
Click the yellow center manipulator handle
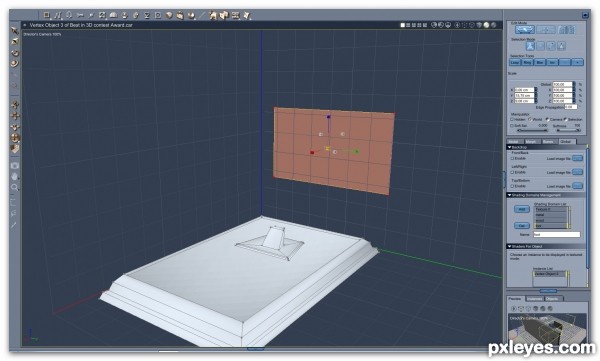328,149
